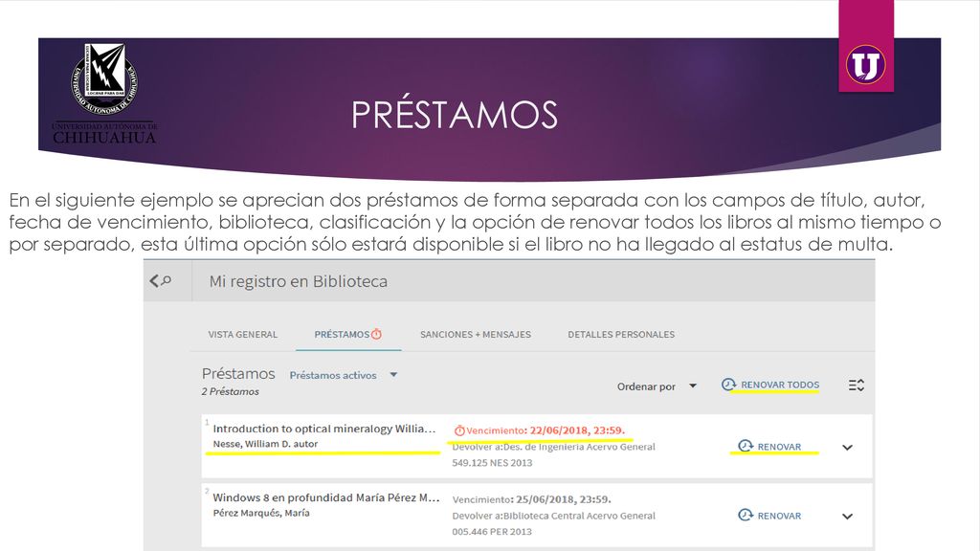The image size is (980, 551).
Task: Click Devolver a: Biblioteca Central Acervo General
Action: coord(554,516)
